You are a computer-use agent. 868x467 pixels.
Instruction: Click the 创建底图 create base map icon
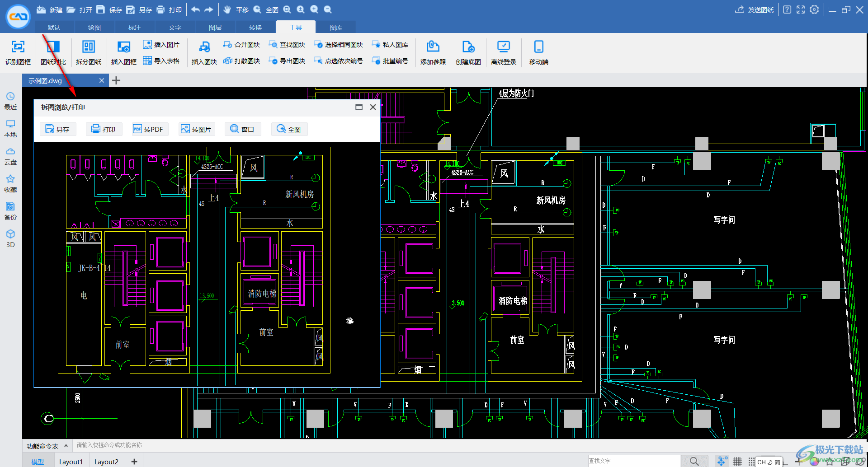pos(468,47)
